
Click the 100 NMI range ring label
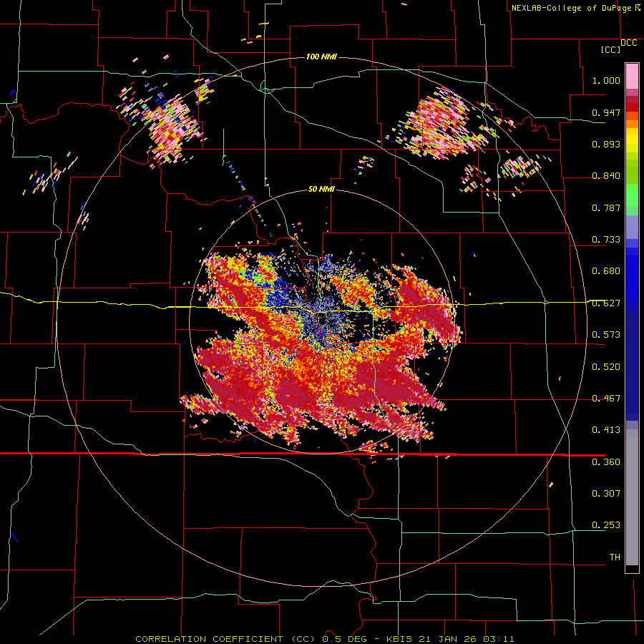321,57
